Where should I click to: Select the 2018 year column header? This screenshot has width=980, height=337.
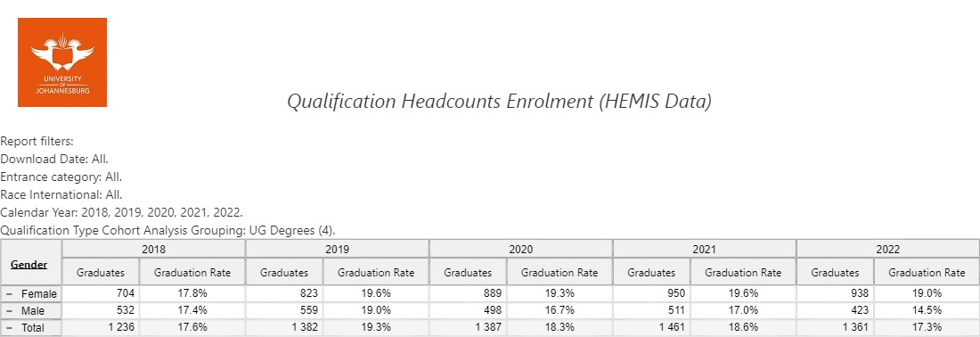click(x=154, y=248)
